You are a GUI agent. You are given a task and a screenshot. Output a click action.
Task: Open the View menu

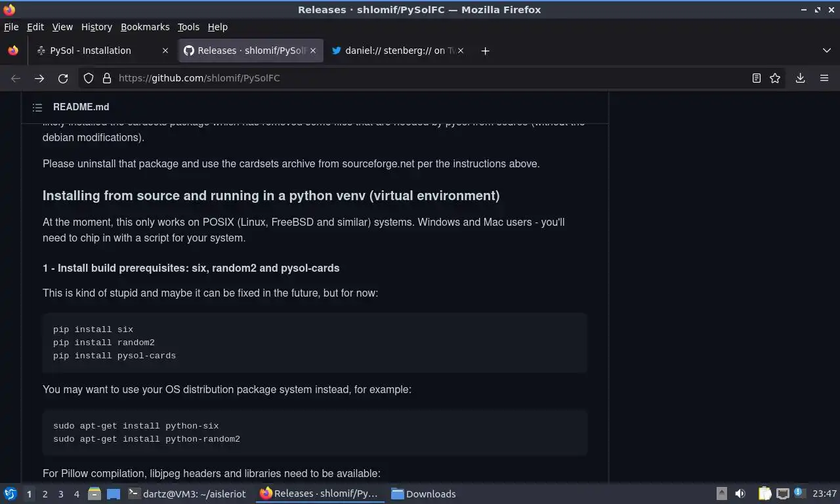62,27
